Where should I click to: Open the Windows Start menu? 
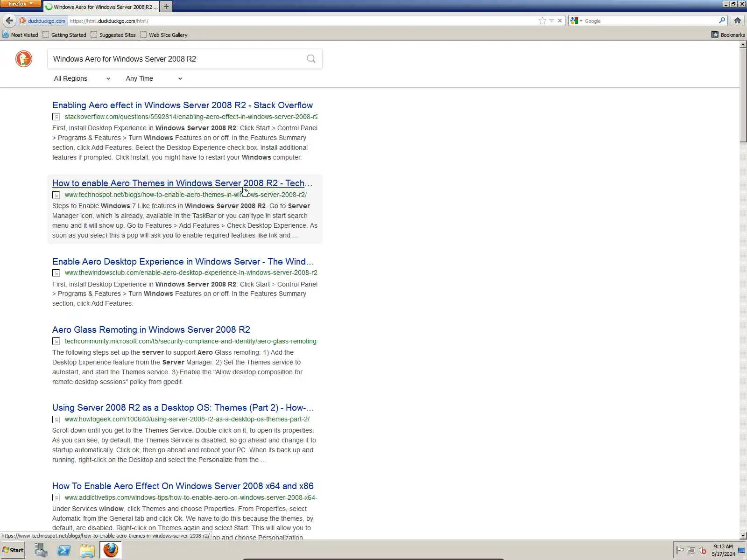pos(13,550)
